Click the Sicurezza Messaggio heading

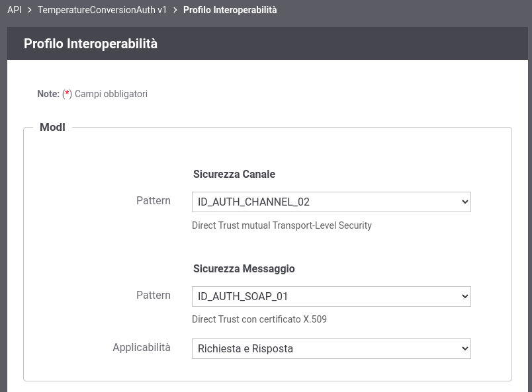(244, 268)
